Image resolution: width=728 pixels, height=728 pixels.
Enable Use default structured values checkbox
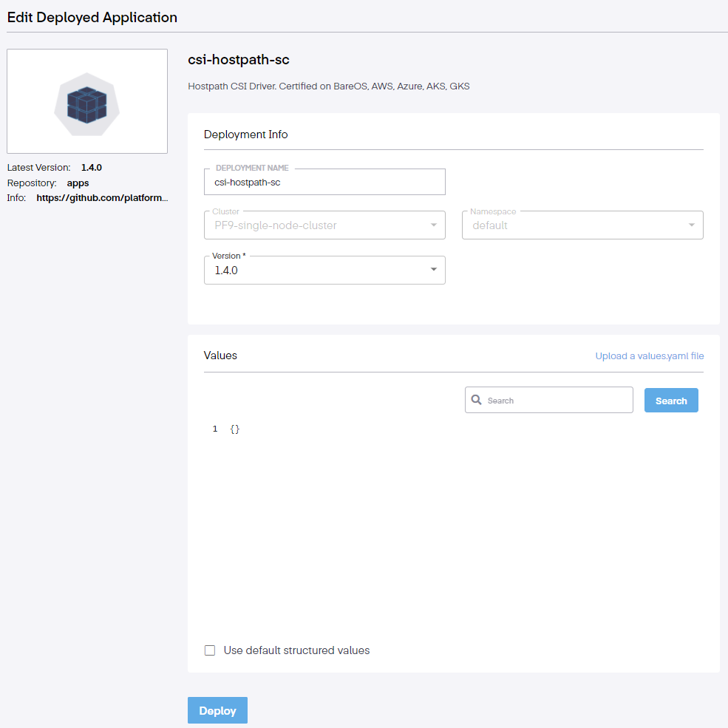pyautogui.click(x=210, y=650)
